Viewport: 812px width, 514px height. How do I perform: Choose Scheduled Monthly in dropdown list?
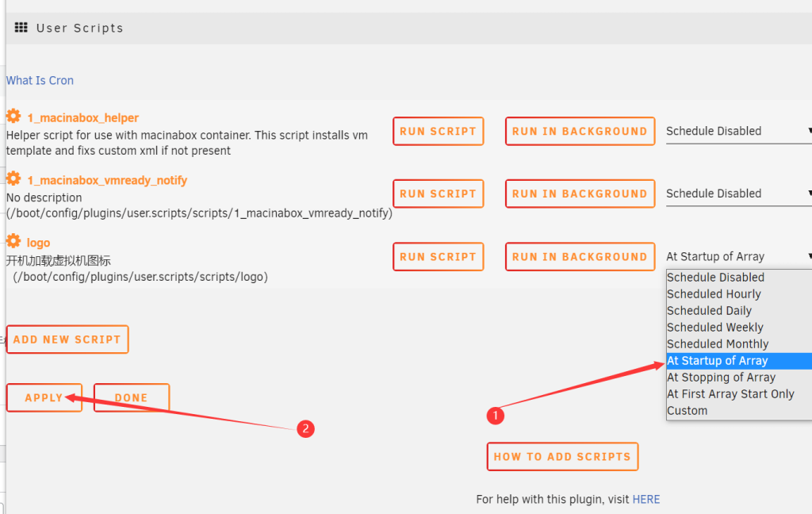[x=718, y=344]
